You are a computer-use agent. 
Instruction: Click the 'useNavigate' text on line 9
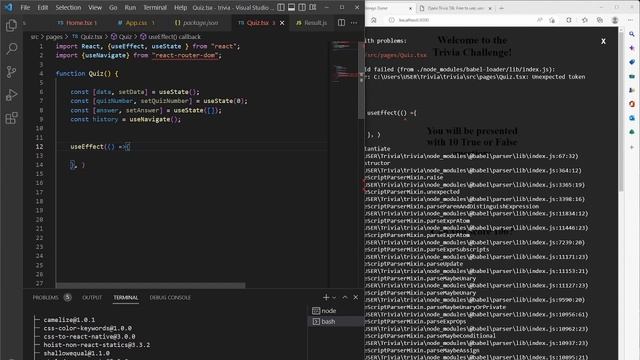[x=150, y=119]
